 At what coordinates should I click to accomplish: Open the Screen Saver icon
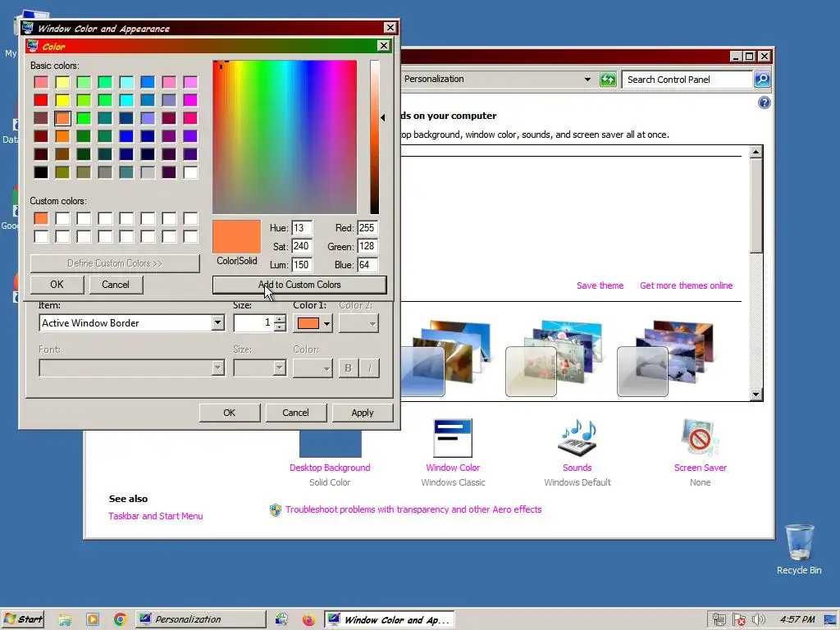(701, 438)
